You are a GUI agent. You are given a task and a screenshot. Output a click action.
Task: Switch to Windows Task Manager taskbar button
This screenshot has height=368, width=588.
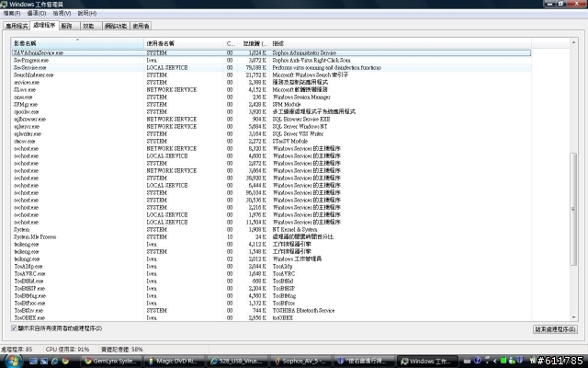pyautogui.click(x=427, y=362)
